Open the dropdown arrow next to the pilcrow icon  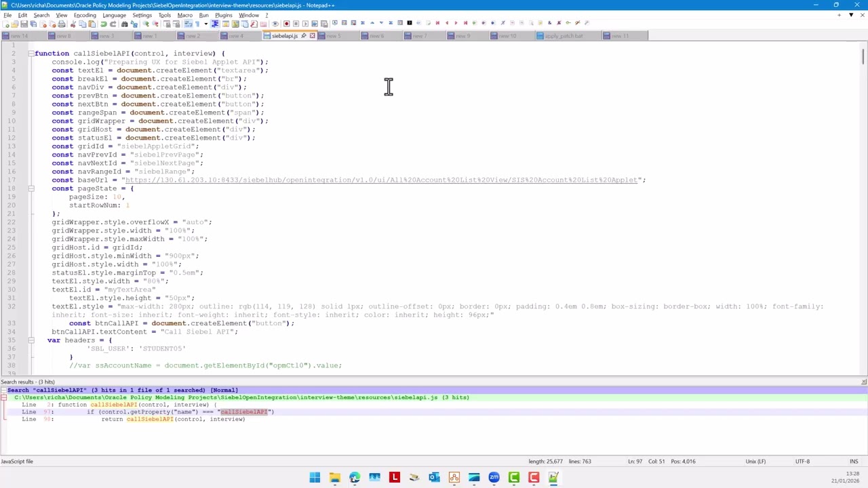click(205, 23)
